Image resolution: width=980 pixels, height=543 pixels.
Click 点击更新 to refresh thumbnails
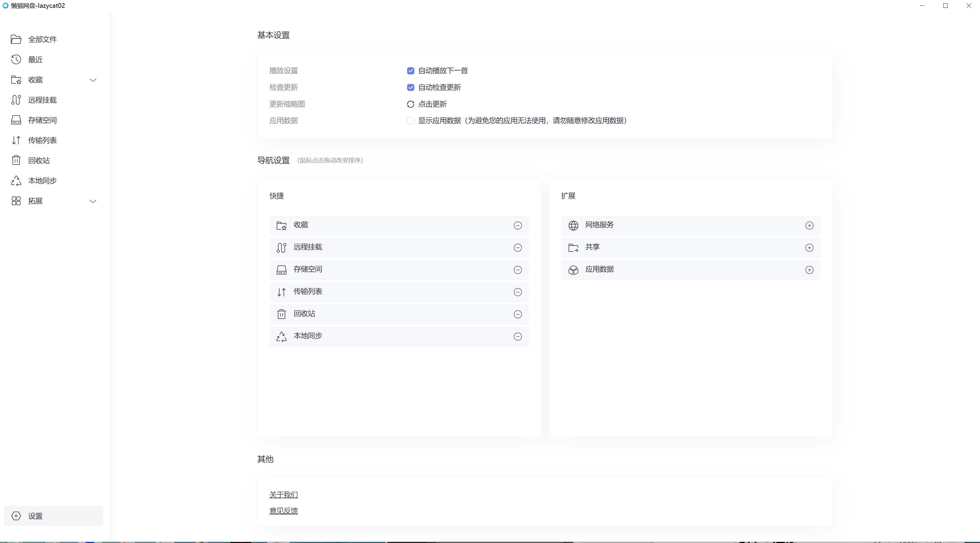(432, 104)
